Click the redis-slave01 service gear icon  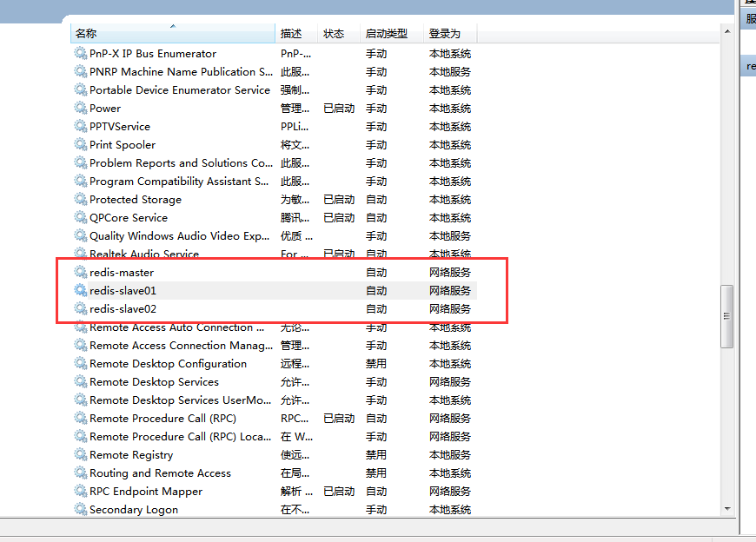pos(81,290)
